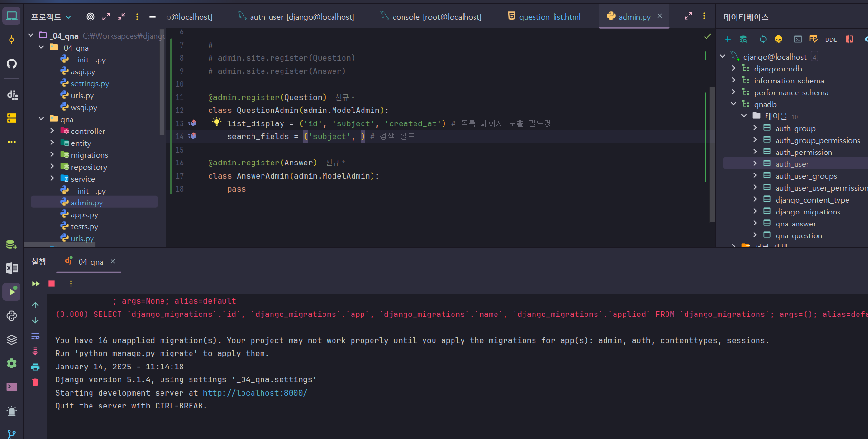Screen dimensions: 868x439
Task: Click the Run tool window icon
Action: pos(12,291)
